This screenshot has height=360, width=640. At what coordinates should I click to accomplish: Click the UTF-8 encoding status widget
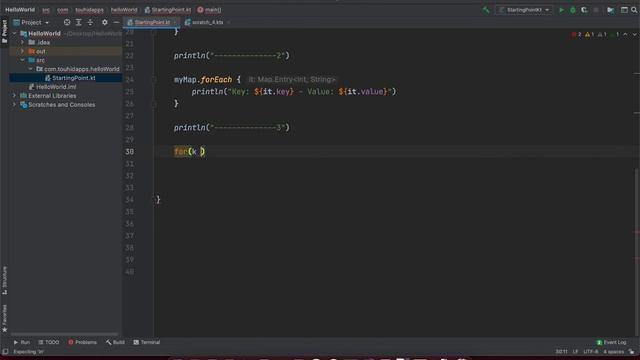coord(591,351)
